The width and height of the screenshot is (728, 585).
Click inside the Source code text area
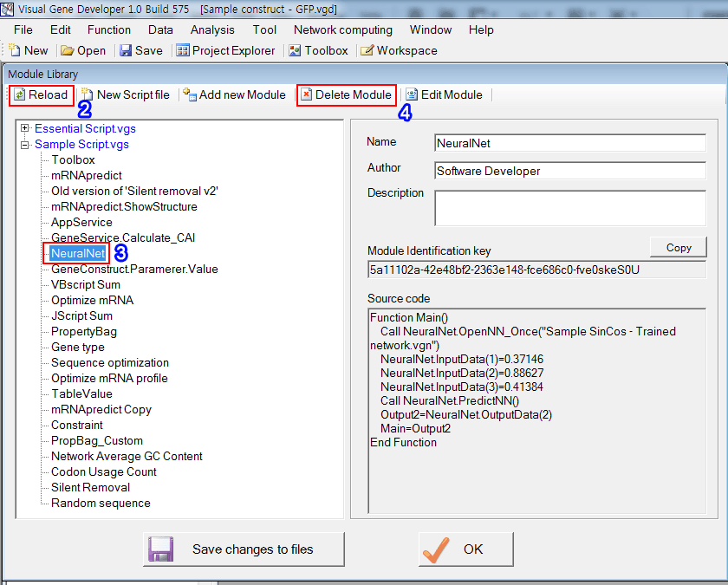point(536,411)
